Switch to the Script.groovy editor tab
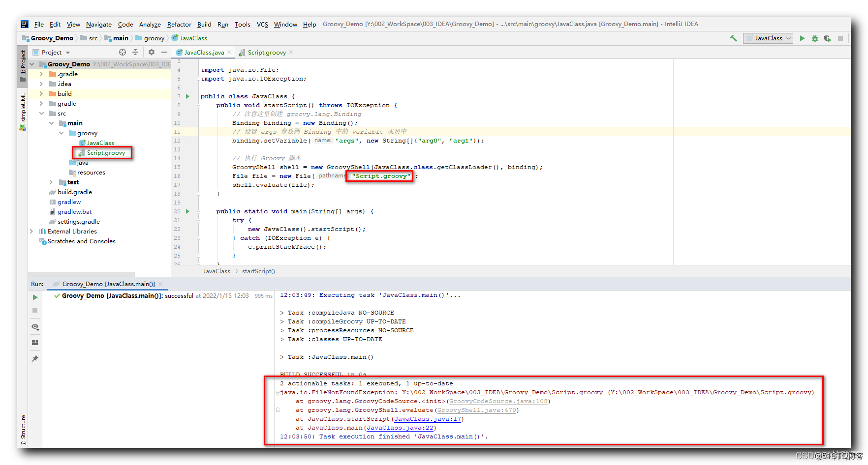The width and height of the screenshot is (868, 465). tap(266, 52)
